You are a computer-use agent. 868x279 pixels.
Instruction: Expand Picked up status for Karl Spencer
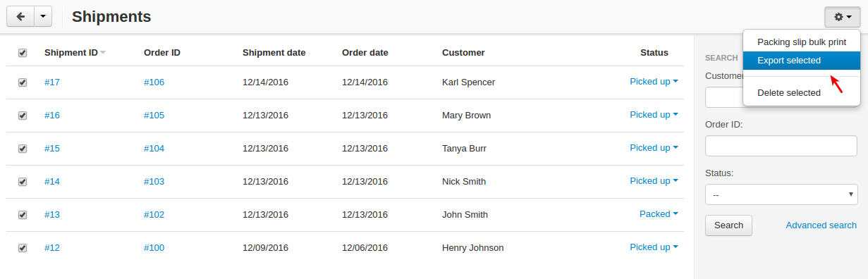pyautogui.click(x=654, y=82)
